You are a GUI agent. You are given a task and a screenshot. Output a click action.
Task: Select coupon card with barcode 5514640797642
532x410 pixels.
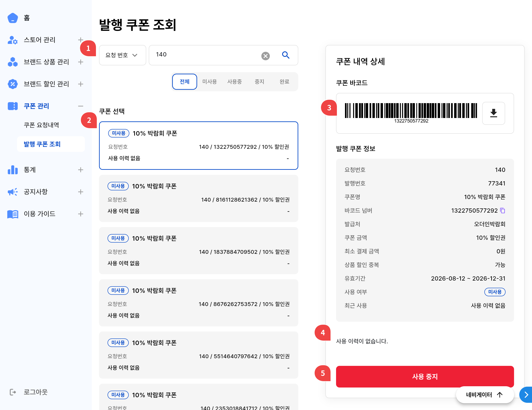198,355
